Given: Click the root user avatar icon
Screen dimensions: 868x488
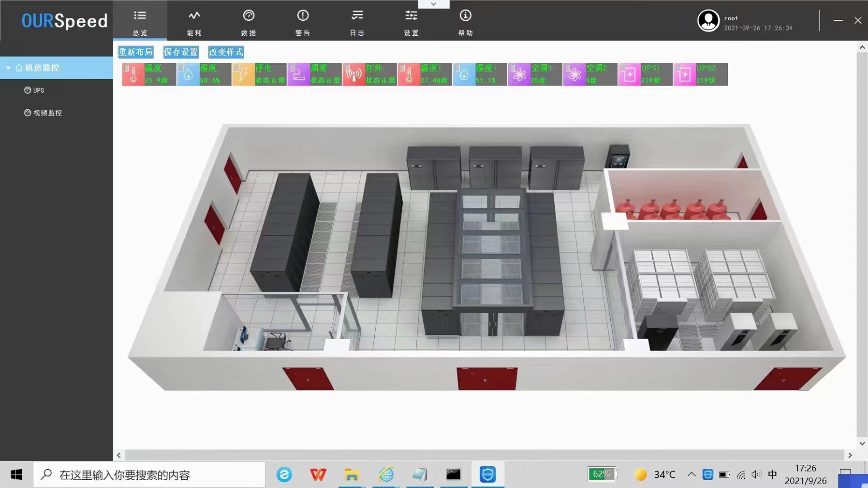Looking at the screenshot, I should (x=708, y=21).
